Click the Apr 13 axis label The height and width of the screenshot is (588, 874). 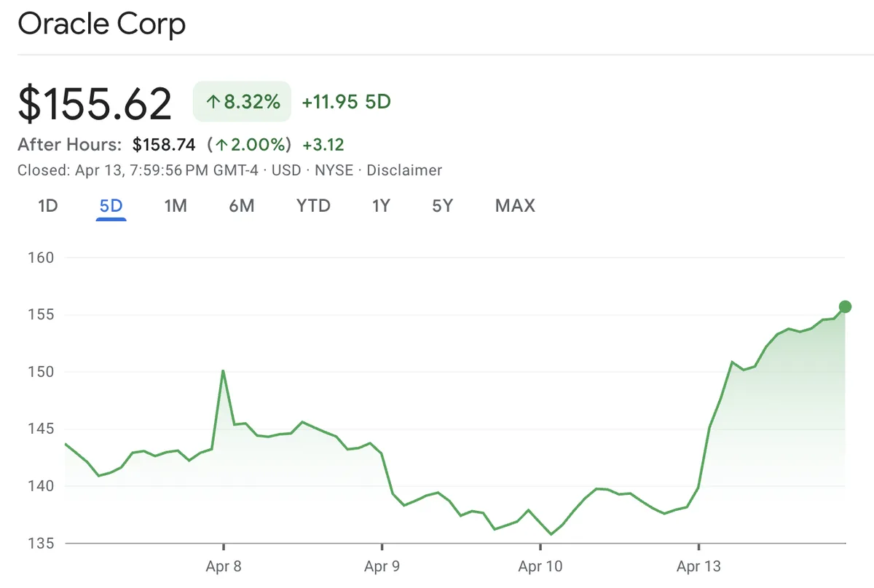click(700, 566)
